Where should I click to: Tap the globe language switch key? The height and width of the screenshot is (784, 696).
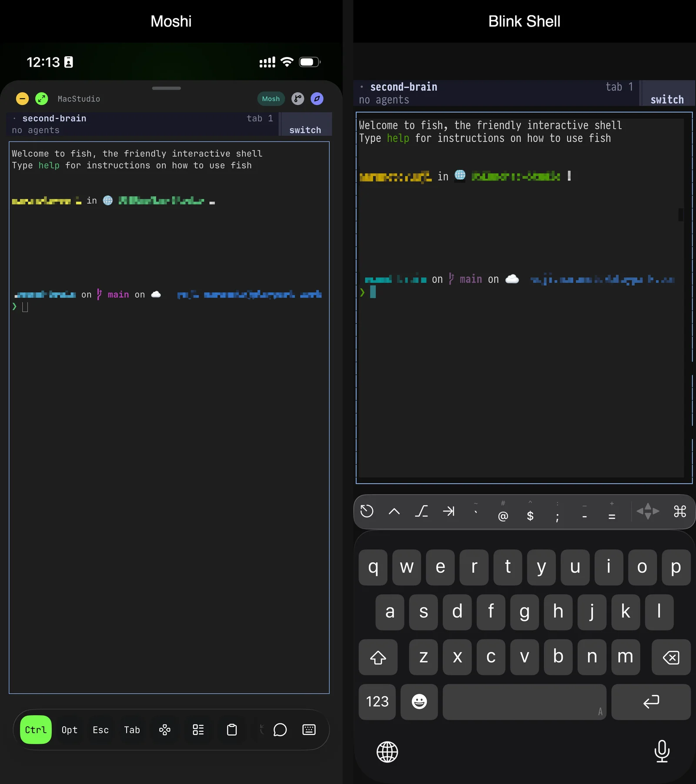coord(387,752)
